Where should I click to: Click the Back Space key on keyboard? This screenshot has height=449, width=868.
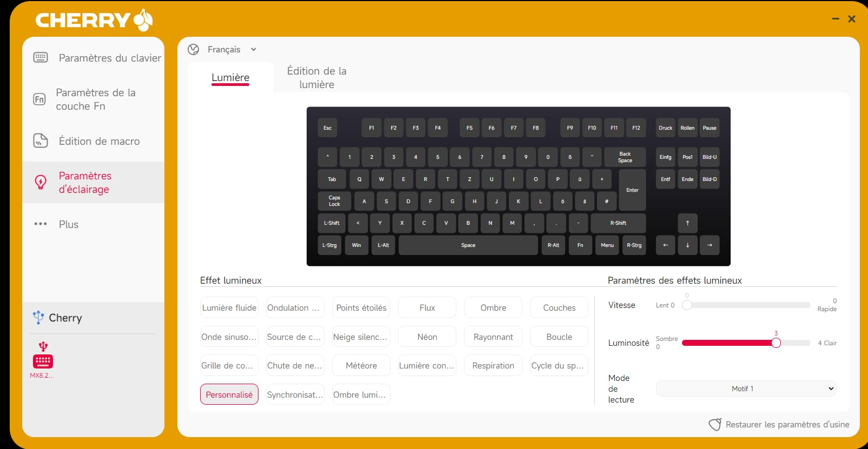click(x=625, y=157)
